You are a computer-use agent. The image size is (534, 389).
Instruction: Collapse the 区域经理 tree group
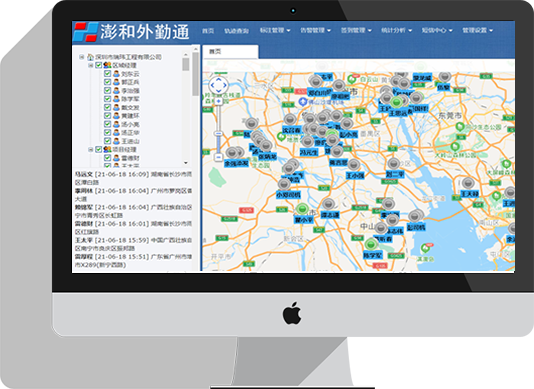[91, 65]
